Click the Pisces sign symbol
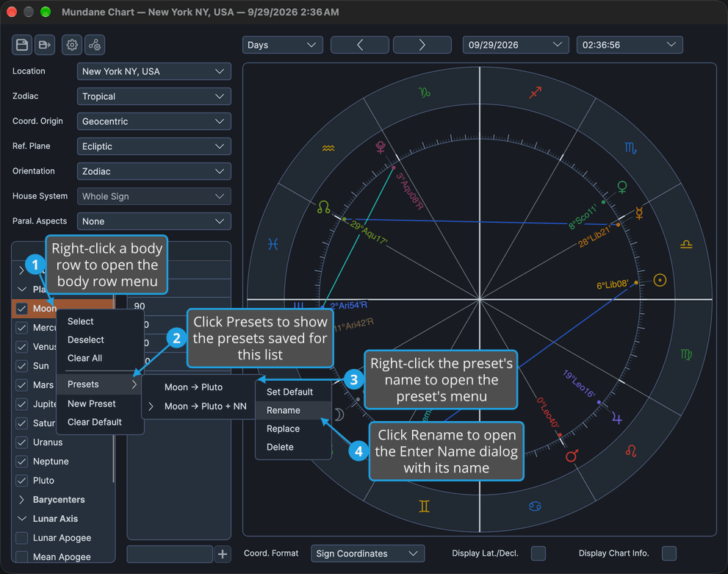This screenshot has width=728, height=574. 273,244
